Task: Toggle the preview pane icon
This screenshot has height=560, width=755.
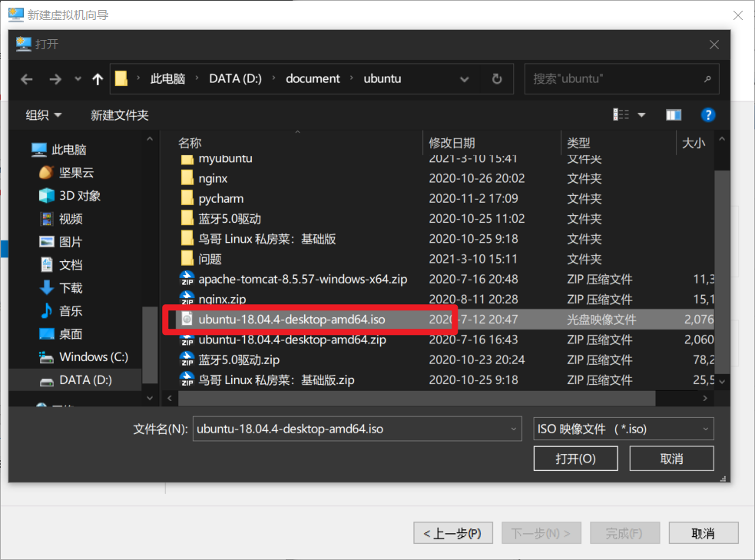Action: [x=674, y=115]
